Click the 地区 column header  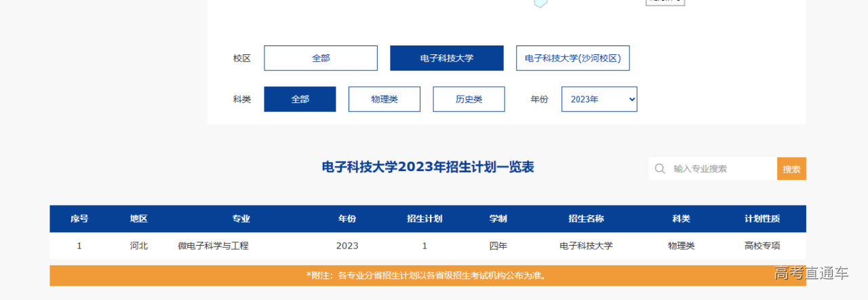coord(139,219)
